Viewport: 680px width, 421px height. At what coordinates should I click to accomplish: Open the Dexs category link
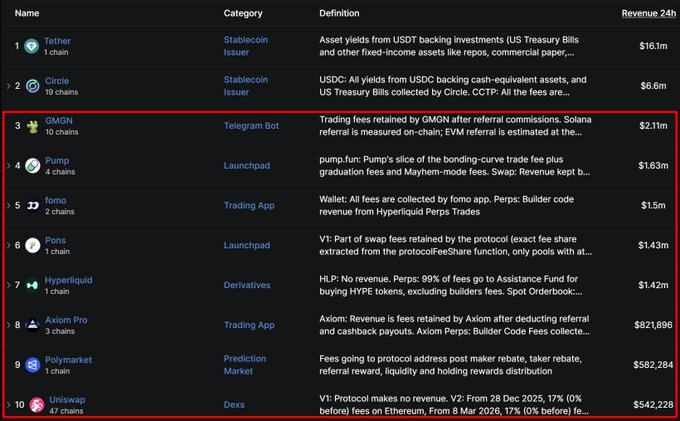tap(234, 405)
